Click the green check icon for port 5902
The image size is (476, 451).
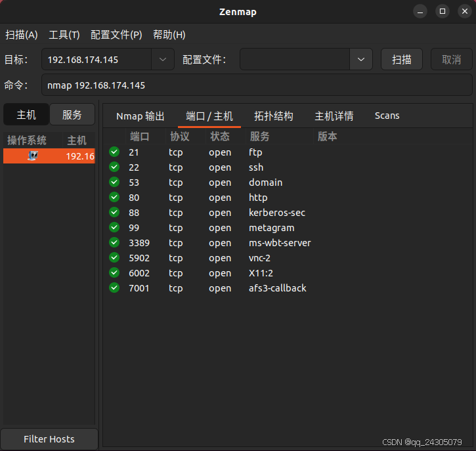(114, 258)
